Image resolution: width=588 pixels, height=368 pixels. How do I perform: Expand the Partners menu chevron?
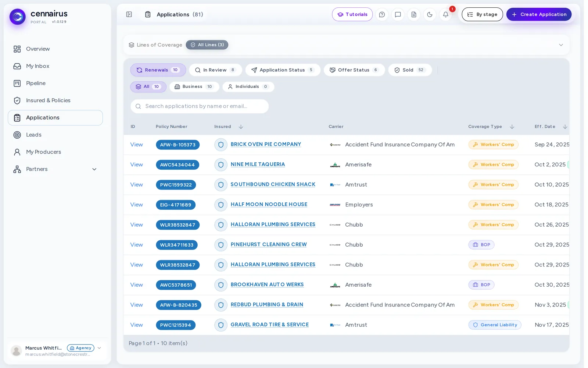pyautogui.click(x=94, y=169)
